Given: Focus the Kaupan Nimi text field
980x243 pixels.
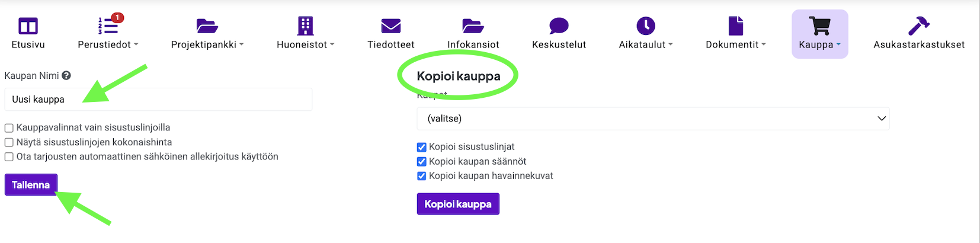Looking at the screenshot, I should [x=158, y=100].
